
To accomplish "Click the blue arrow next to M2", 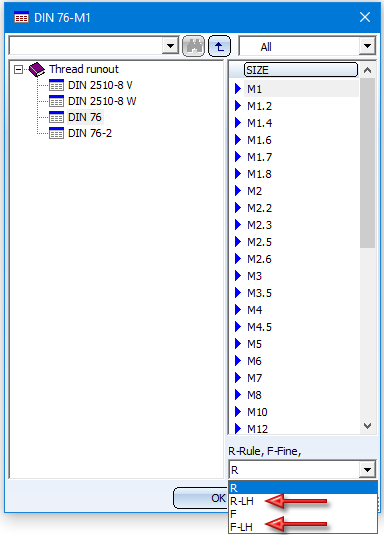I will pos(238,190).
